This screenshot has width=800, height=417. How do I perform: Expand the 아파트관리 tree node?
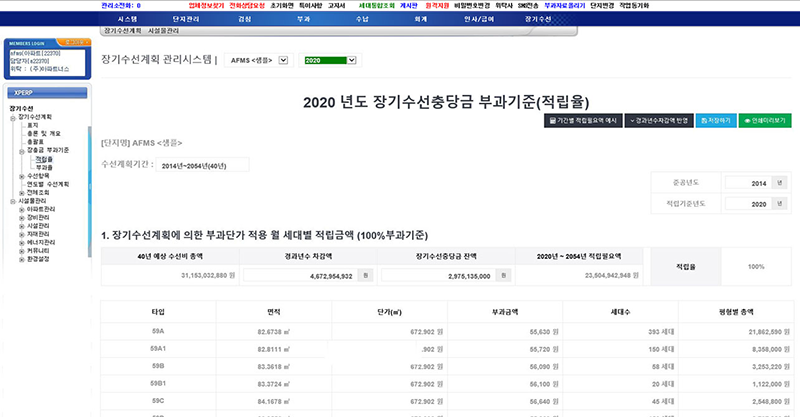click(23, 208)
